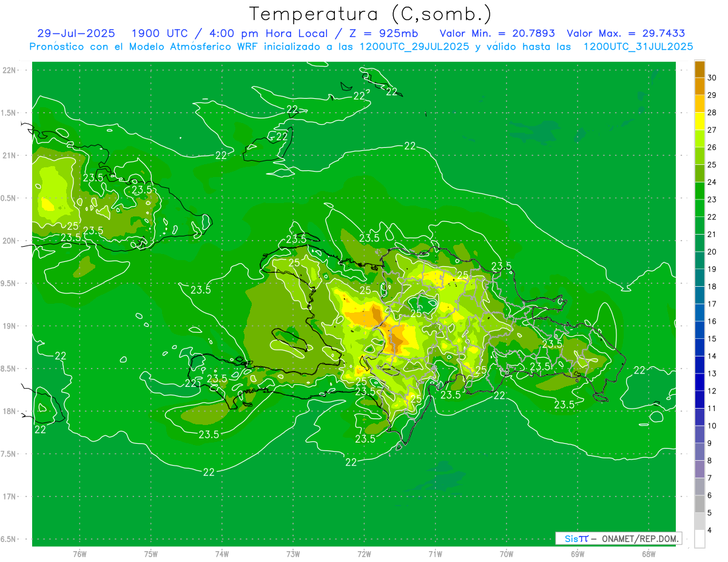The height and width of the screenshot is (562, 728).
Task: Click "Valor Max. = 29.7433" in the header
Action: (626, 33)
